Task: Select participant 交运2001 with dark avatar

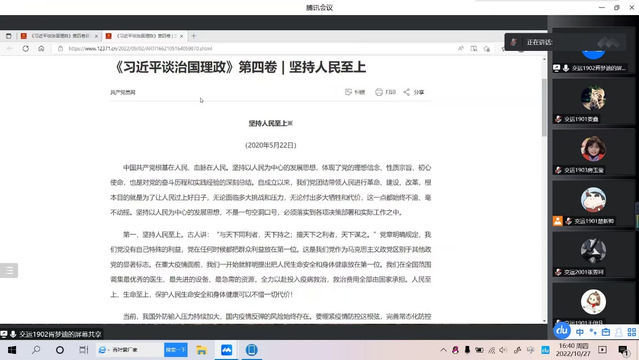Action: click(593, 255)
